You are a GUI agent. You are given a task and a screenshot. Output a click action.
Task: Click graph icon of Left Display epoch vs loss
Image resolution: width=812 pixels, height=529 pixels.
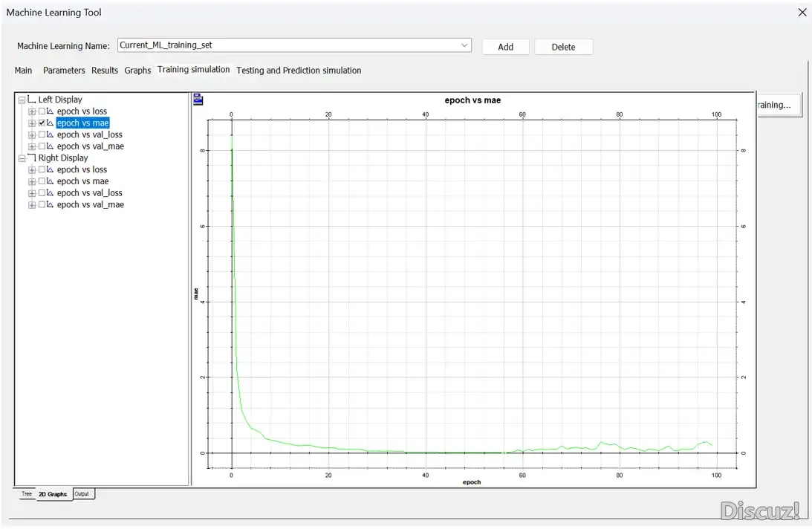(51, 111)
